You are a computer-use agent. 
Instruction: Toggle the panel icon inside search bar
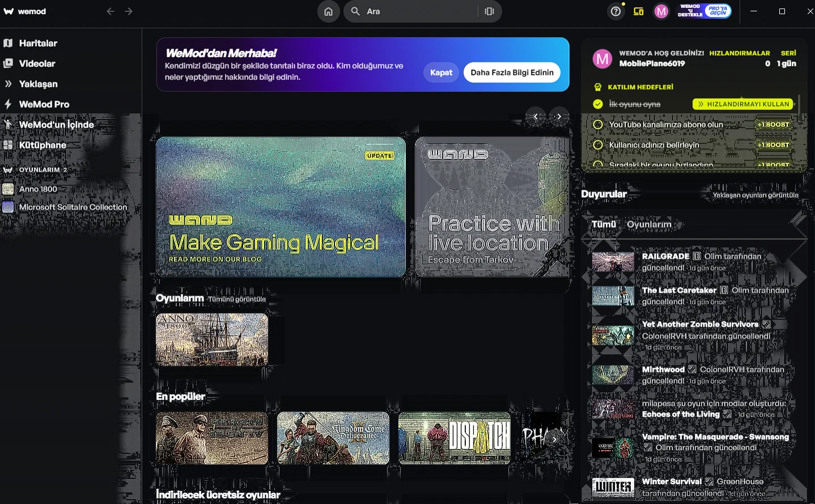click(490, 11)
